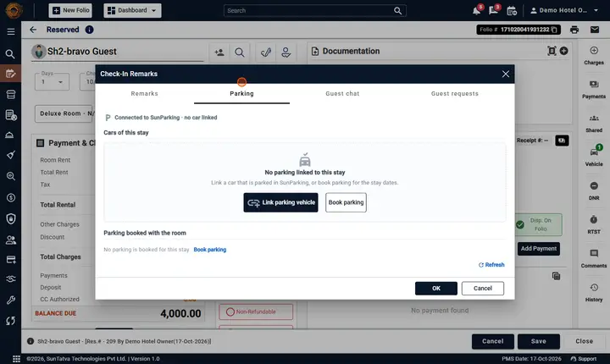The width and height of the screenshot is (610, 364).
Task: Click the add guest icon
Action: tap(219, 52)
